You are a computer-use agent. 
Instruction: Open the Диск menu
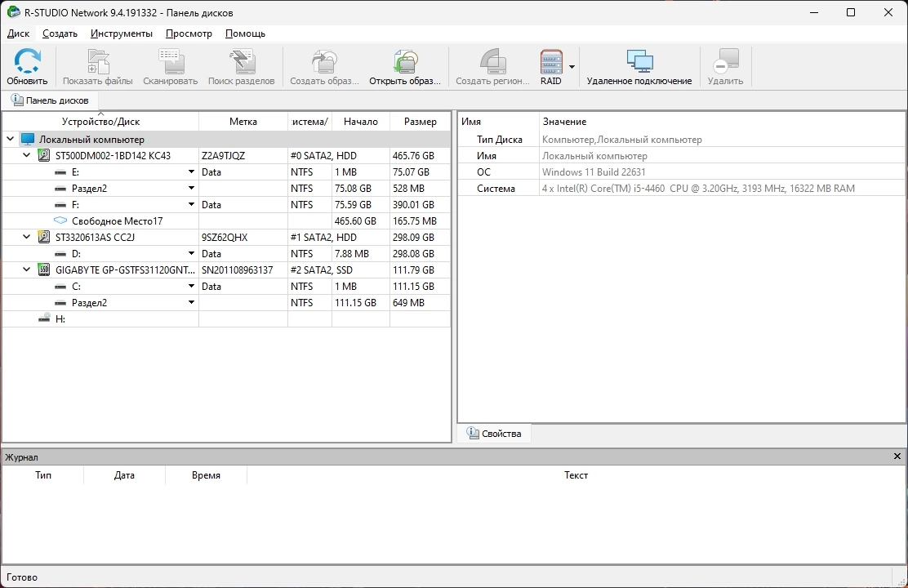(19, 33)
